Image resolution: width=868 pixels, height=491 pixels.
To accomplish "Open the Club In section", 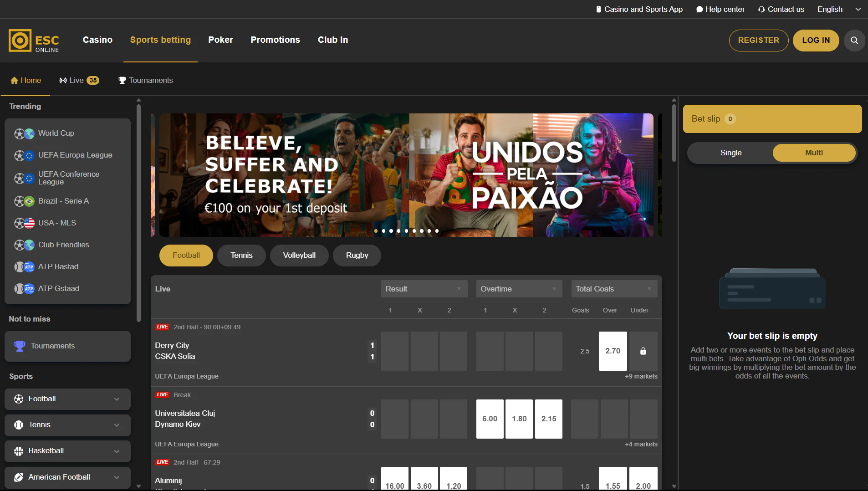I will coord(333,40).
